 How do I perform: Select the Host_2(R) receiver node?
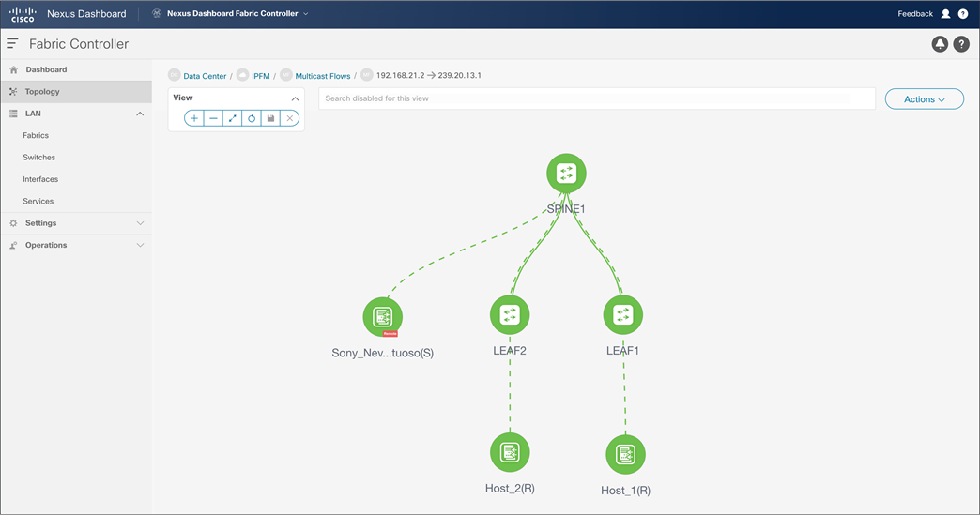click(x=510, y=452)
